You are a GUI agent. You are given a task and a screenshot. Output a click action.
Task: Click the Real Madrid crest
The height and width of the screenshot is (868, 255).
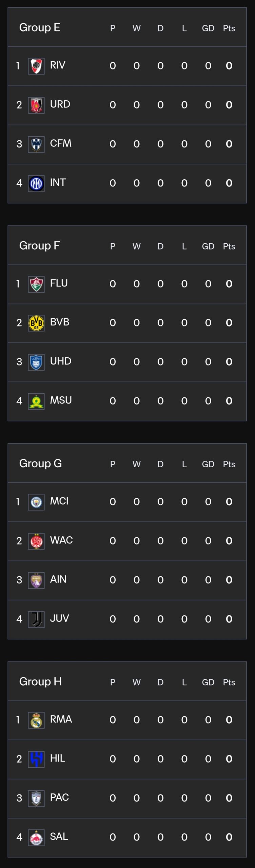pos(36,720)
